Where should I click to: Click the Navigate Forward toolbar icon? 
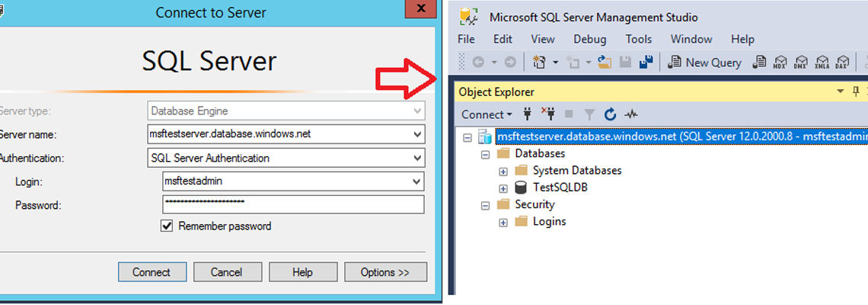510,62
